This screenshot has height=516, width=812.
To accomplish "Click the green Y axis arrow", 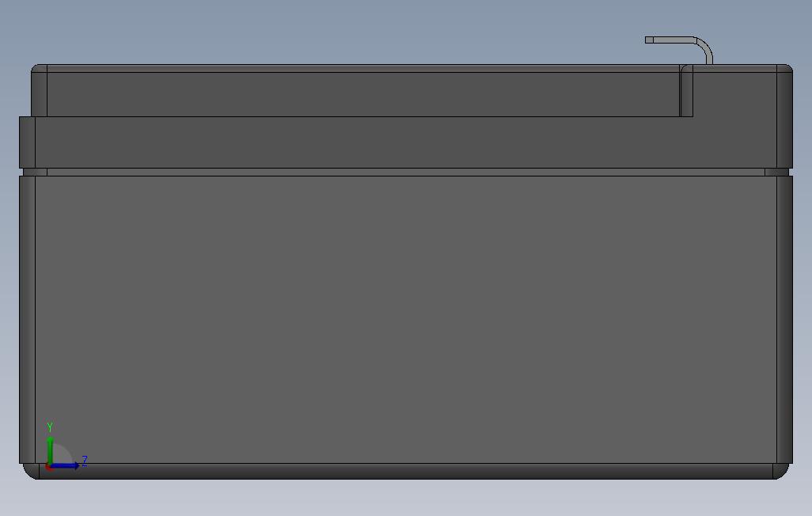I will [x=50, y=451].
